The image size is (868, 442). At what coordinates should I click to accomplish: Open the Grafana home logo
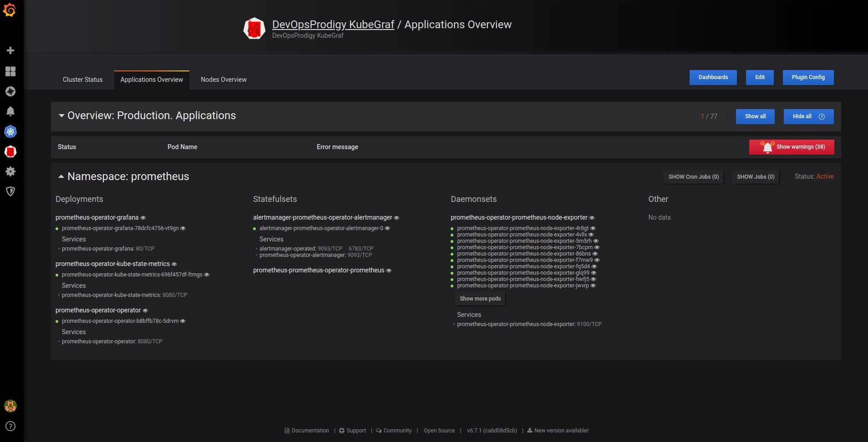pyautogui.click(x=10, y=10)
